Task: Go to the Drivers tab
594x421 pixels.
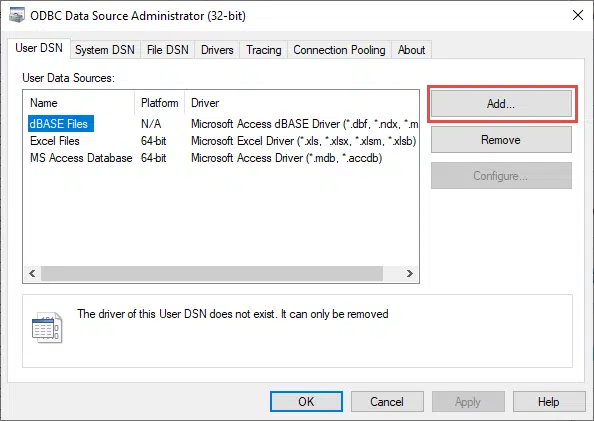Action: pyautogui.click(x=217, y=50)
